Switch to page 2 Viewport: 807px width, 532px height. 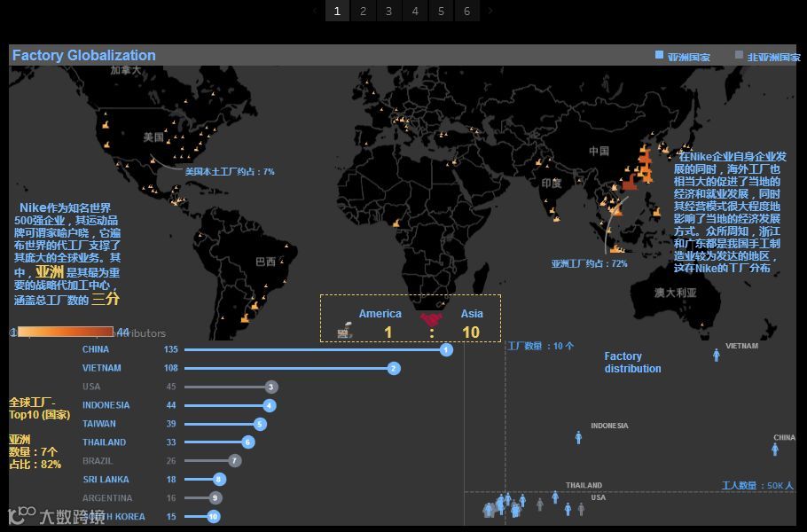(363, 11)
